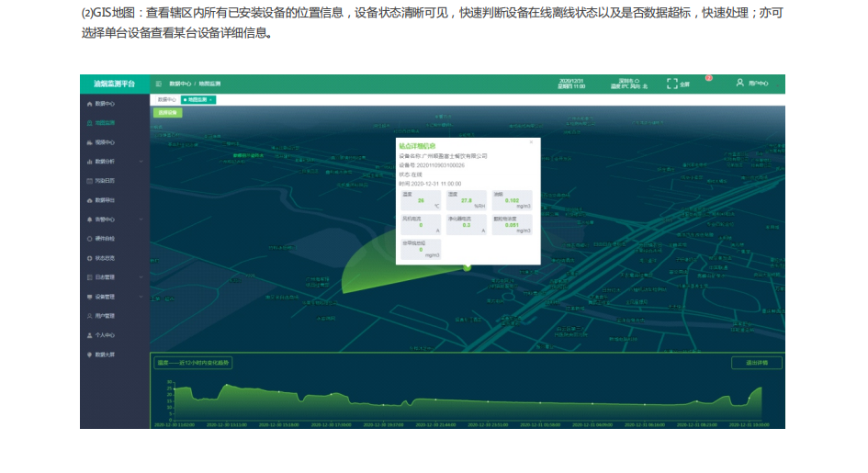Screen dimensions: 868x473
Task: Click the 用户中心 label in header
Action: [759, 84]
